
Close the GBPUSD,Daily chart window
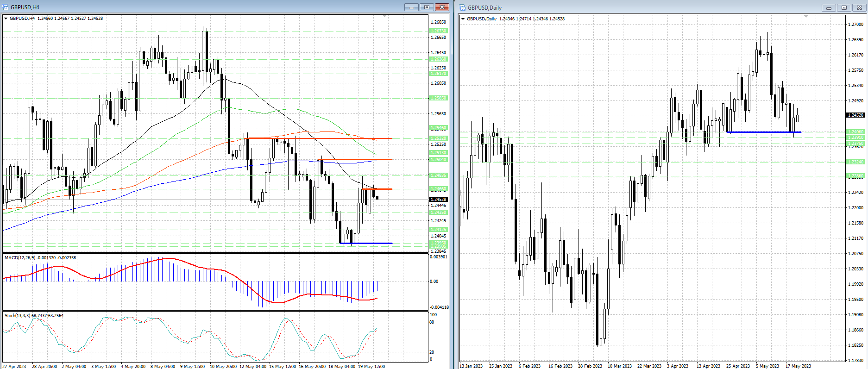859,7
